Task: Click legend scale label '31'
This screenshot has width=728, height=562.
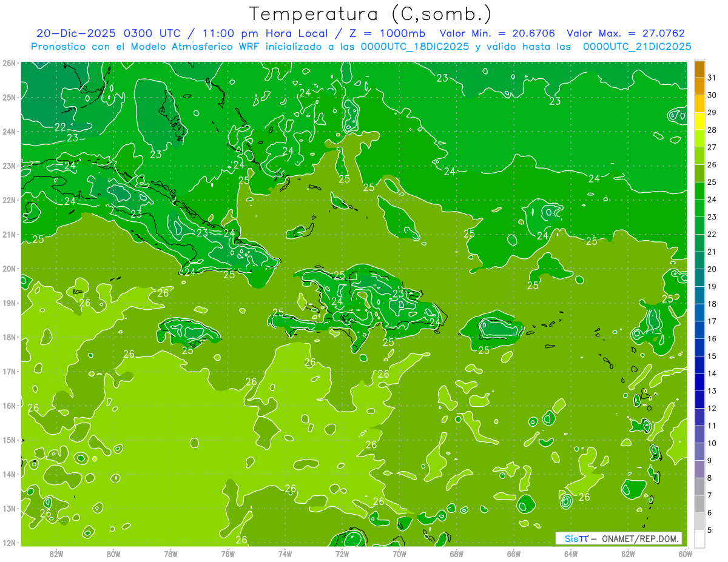Action: click(x=712, y=78)
